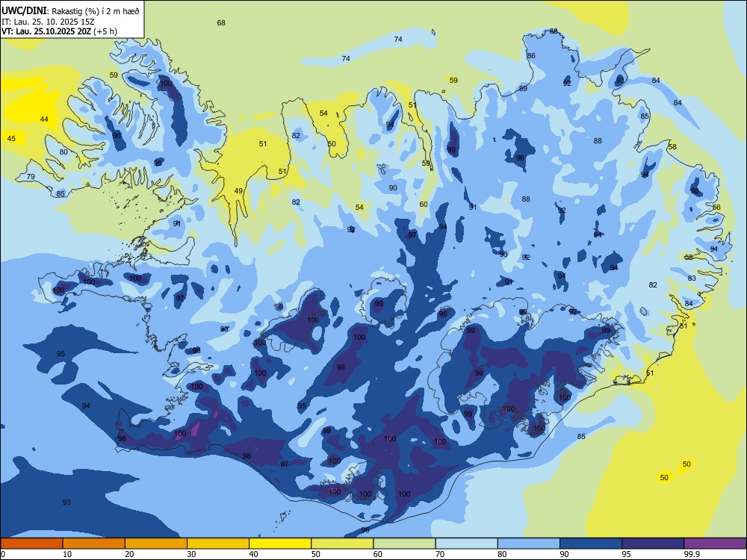Click the '30' legend tick label
The image size is (747, 560).
coord(191,554)
